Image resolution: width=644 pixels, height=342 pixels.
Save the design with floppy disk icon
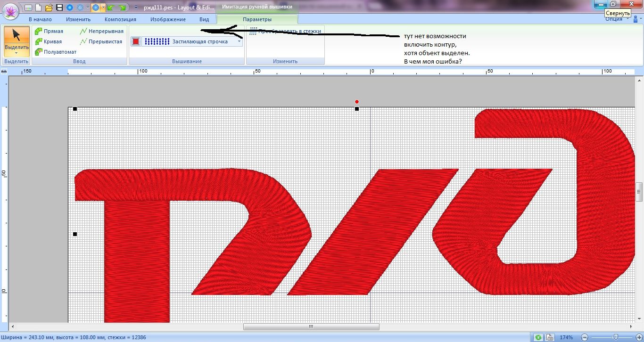click(x=59, y=8)
